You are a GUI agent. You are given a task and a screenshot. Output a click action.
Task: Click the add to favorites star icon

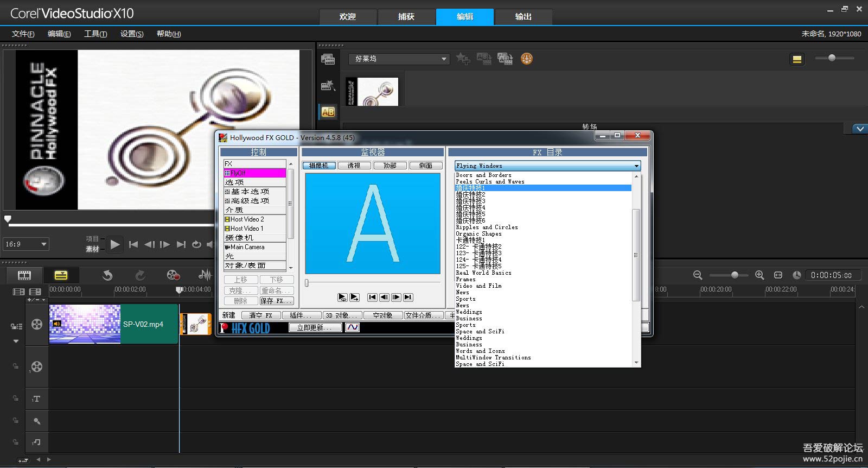(463, 59)
